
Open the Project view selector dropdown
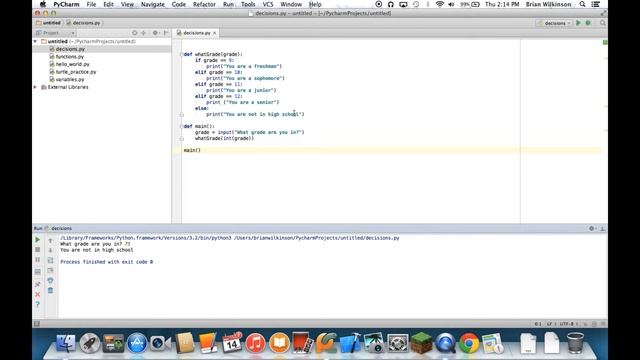coord(55,33)
